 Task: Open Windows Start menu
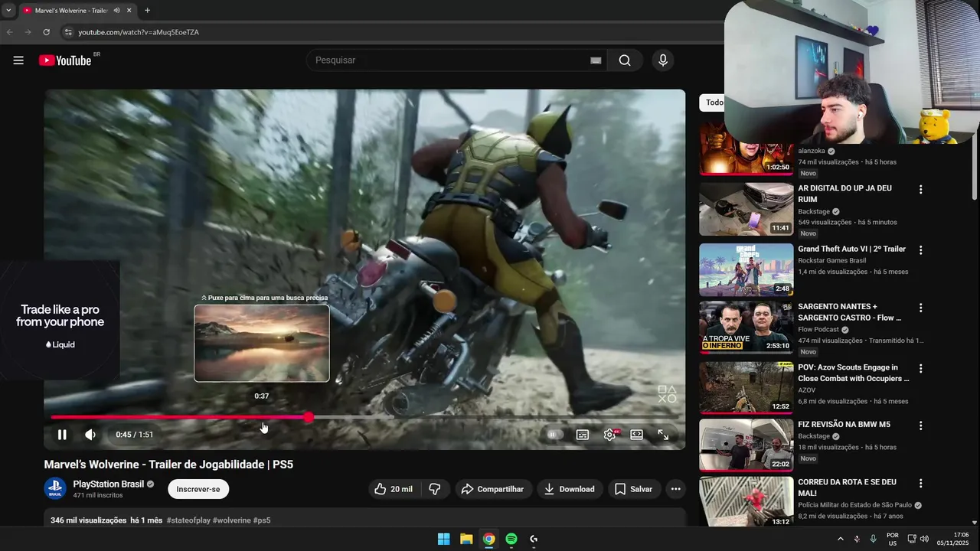(x=443, y=539)
